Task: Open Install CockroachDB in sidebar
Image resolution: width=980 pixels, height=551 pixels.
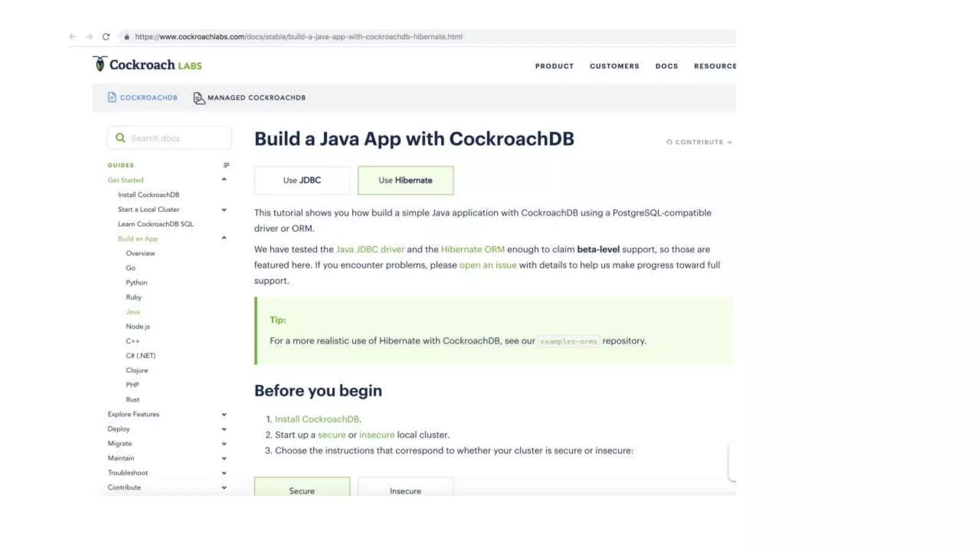Action: click(x=148, y=195)
